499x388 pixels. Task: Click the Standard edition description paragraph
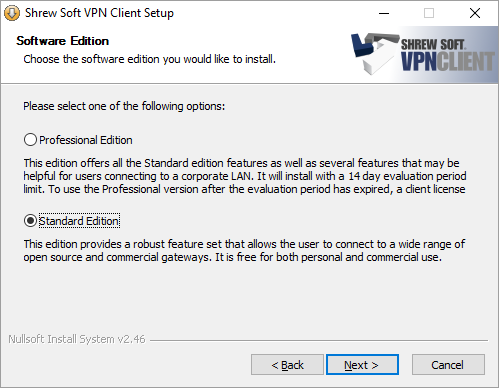pos(244,251)
